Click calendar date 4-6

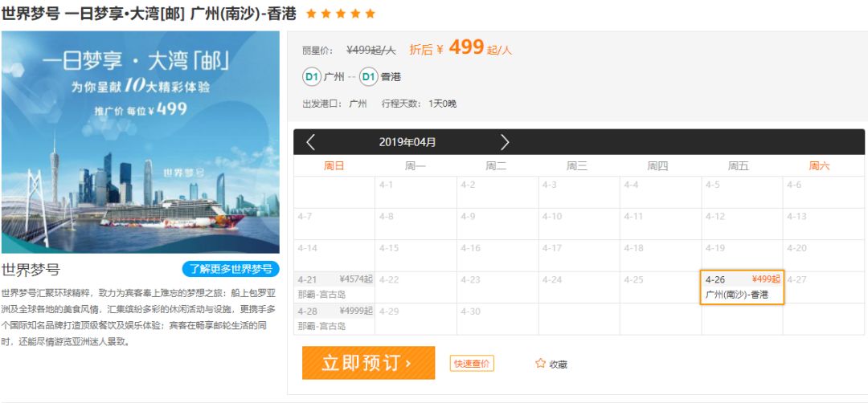[x=825, y=192]
